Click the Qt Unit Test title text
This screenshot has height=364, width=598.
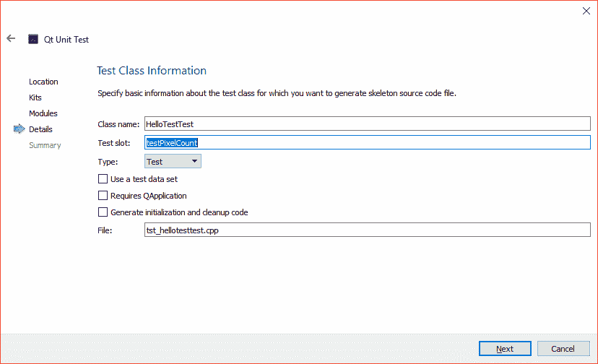[66, 40]
